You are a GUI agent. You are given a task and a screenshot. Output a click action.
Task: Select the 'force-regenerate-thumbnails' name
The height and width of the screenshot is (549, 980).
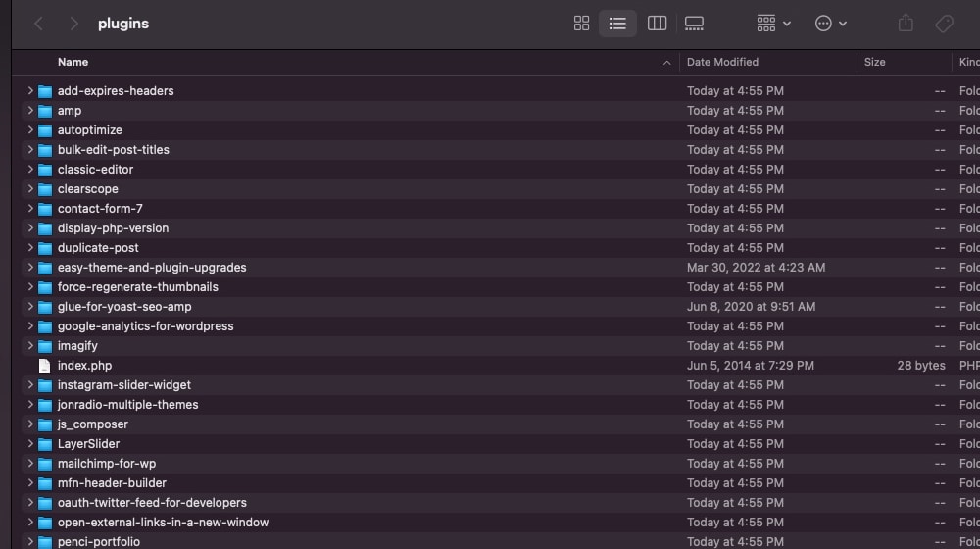pos(137,287)
